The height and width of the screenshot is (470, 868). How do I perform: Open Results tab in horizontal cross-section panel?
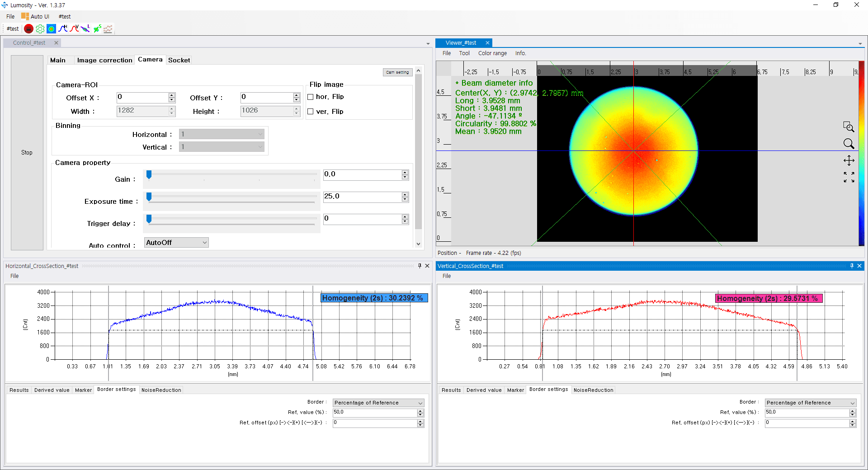click(19, 390)
